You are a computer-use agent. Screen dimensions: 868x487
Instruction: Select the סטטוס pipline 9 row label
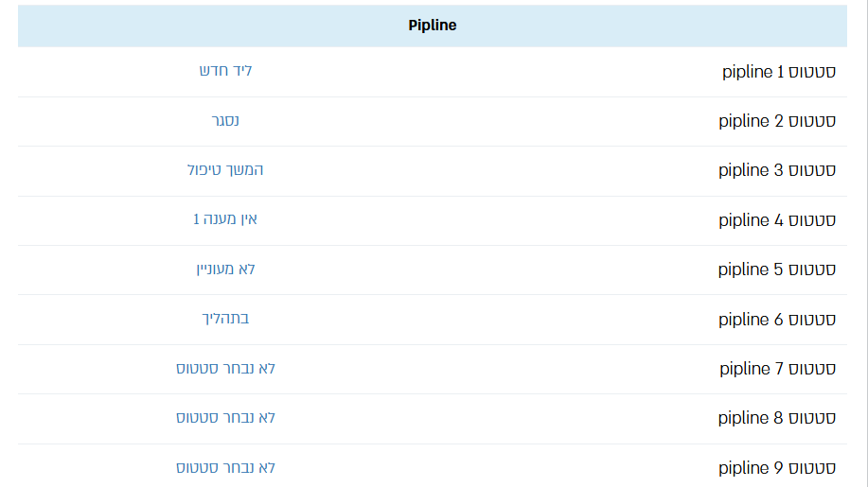777,468
